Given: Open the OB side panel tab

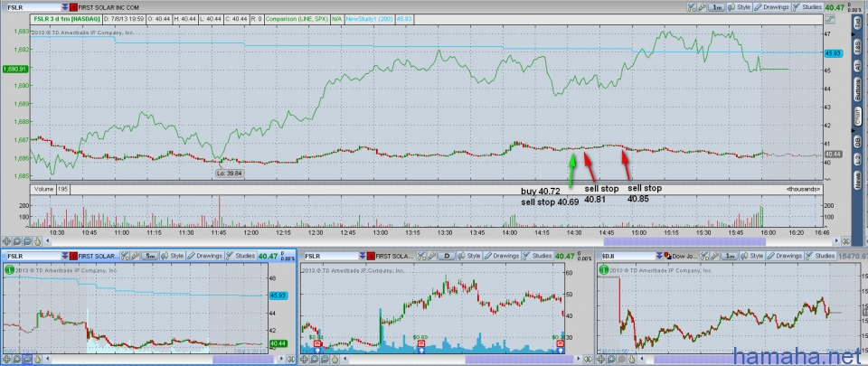Looking at the screenshot, I should click(857, 140).
